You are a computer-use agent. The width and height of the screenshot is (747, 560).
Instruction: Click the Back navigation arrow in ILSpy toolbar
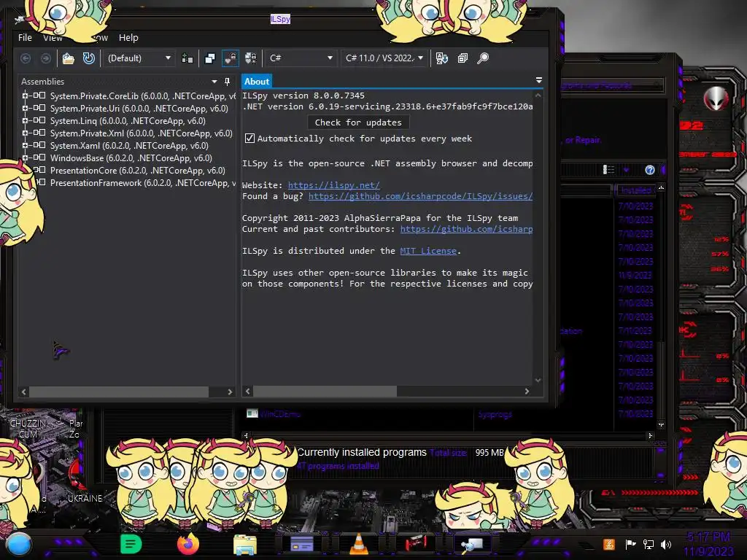tap(26, 58)
